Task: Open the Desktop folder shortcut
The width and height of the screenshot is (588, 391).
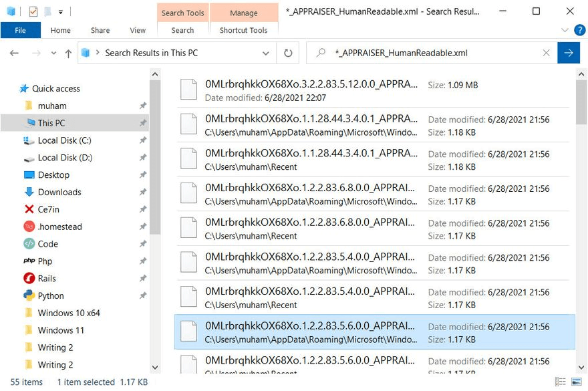Action: (x=53, y=175)
